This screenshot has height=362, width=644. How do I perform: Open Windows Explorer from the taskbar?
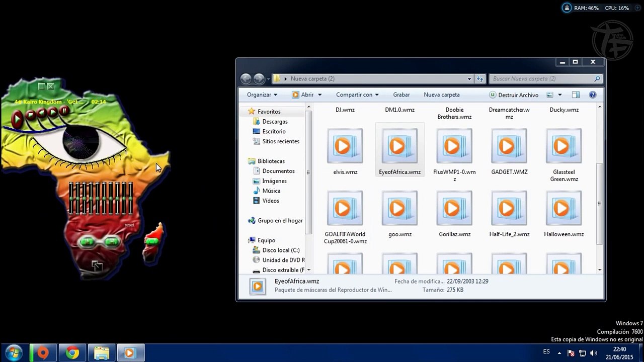[x=102, y=353]
